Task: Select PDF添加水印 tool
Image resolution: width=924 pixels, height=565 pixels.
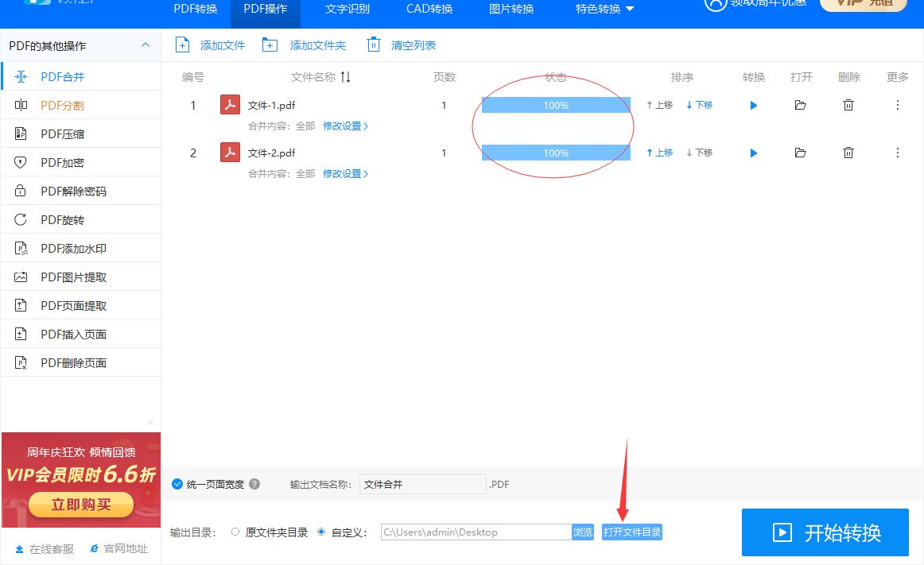Action: click(x=81, y=249)
